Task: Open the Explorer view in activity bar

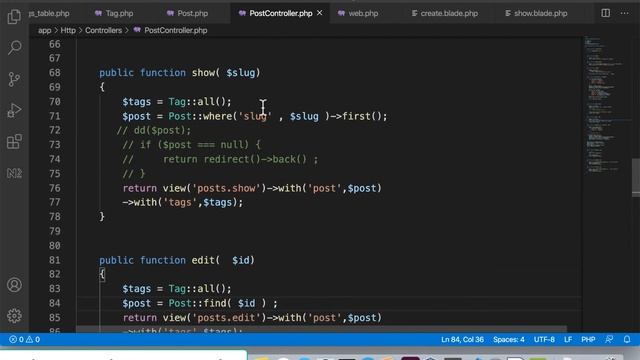Action: click(x=14, y=17)
